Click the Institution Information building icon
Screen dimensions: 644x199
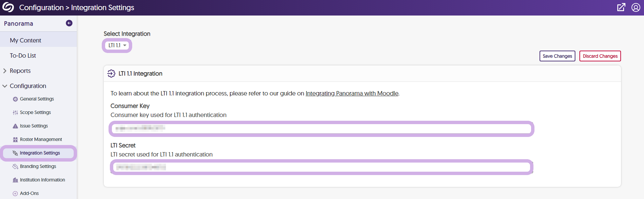point(15,180)
